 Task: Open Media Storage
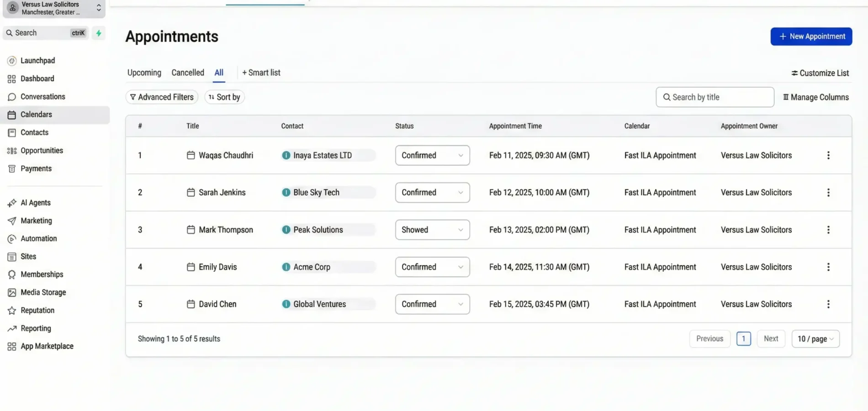[43, 292]
